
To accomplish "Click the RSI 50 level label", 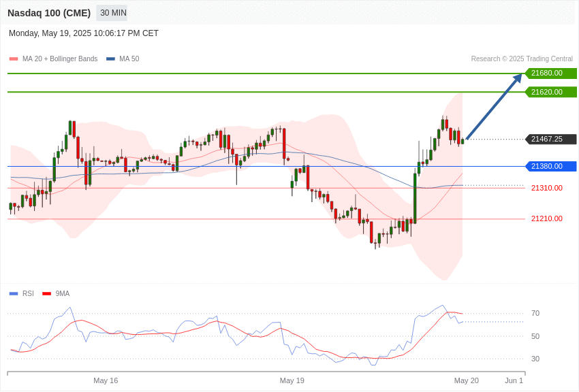I will point(535,336).
